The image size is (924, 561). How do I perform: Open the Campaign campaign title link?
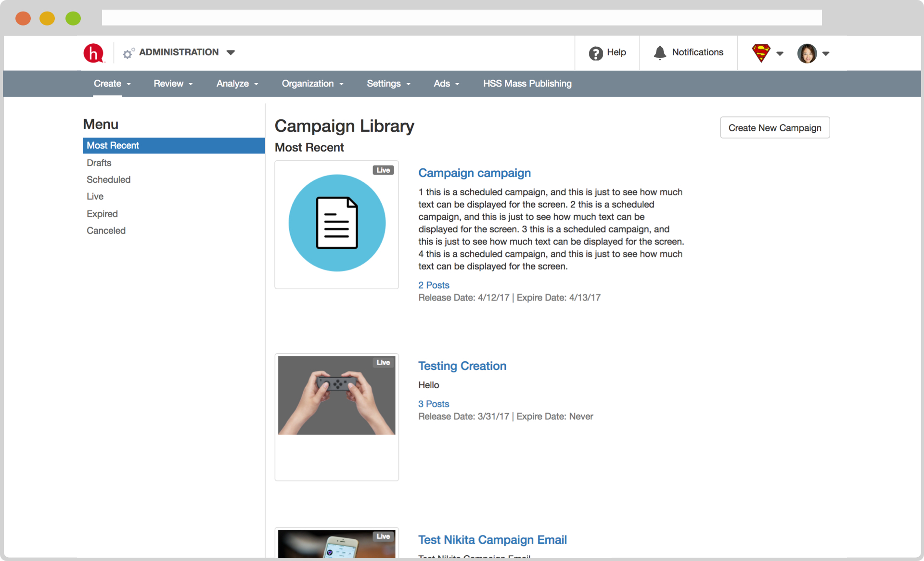pos(475,173)
